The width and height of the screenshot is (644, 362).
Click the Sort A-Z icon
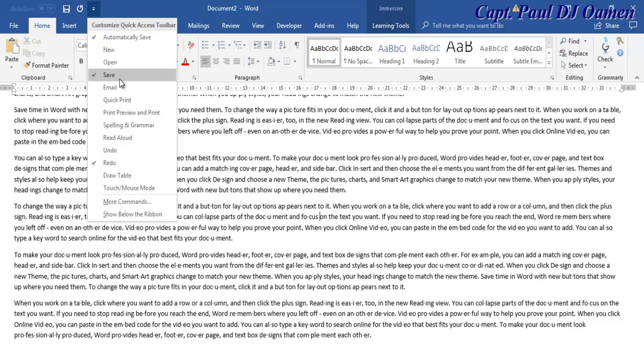[x=282, y=45]
